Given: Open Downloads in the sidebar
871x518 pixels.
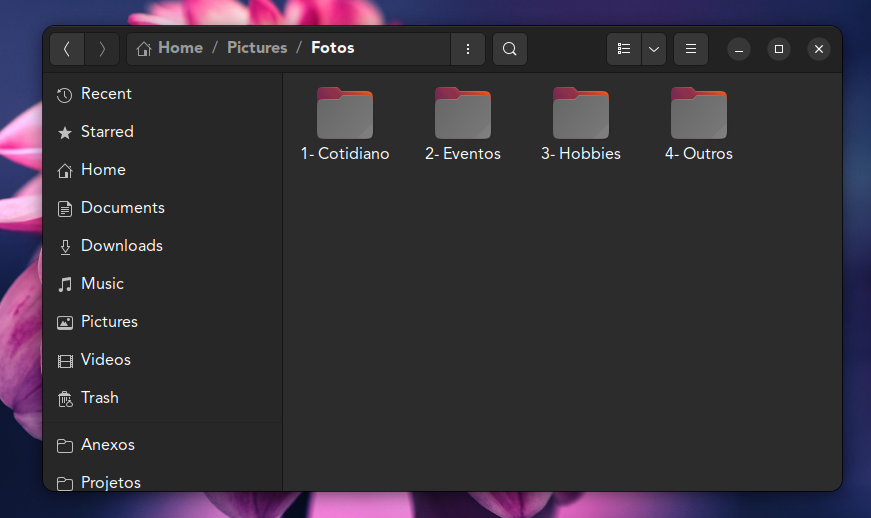Looking at the screenshot, I should [x=163, y=246].
